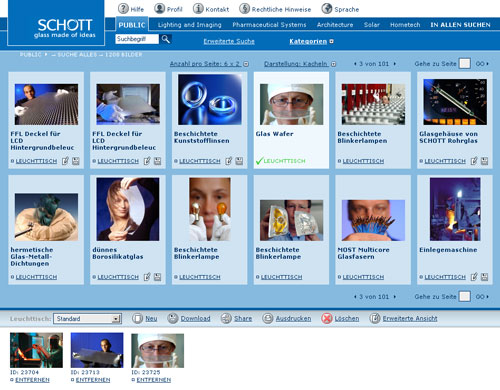The height and width of the screenshot is (390, 500).
Task: Expand the Kategorien menu
Action: pos(311,41)
